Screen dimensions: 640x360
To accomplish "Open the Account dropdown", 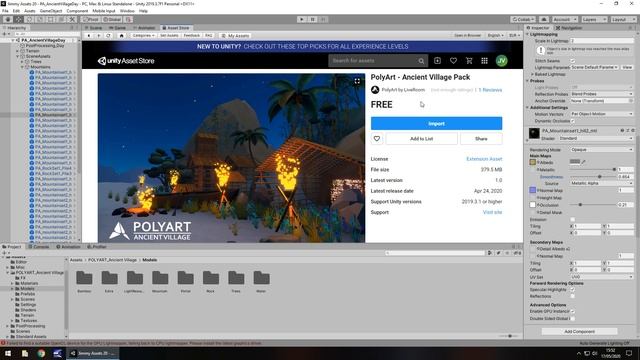I will pyautogui.click(x=564, y=19).
